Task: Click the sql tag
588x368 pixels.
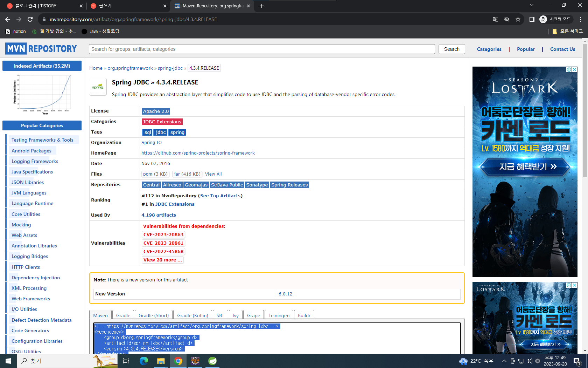Action: (x=147, y=132)
